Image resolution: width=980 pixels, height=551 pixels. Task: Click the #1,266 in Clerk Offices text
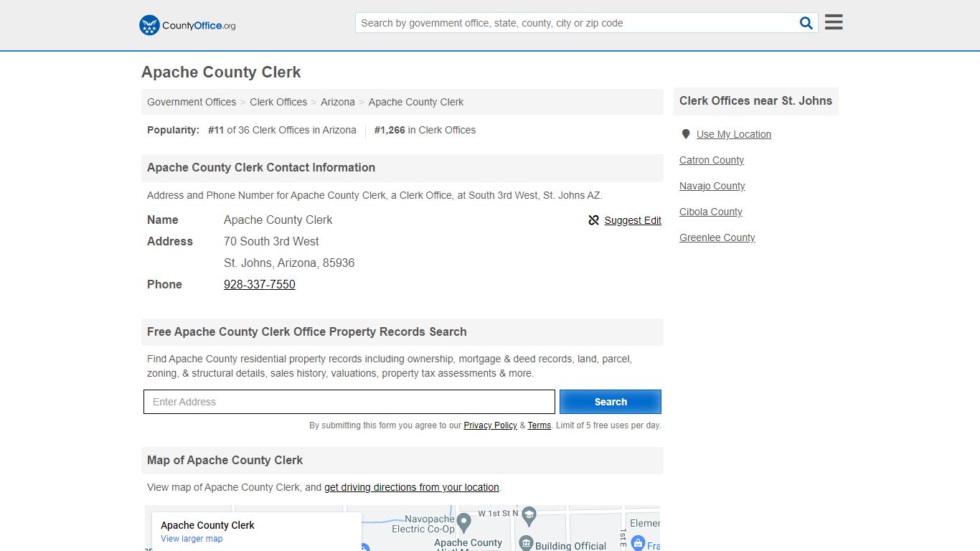(425, 130)
